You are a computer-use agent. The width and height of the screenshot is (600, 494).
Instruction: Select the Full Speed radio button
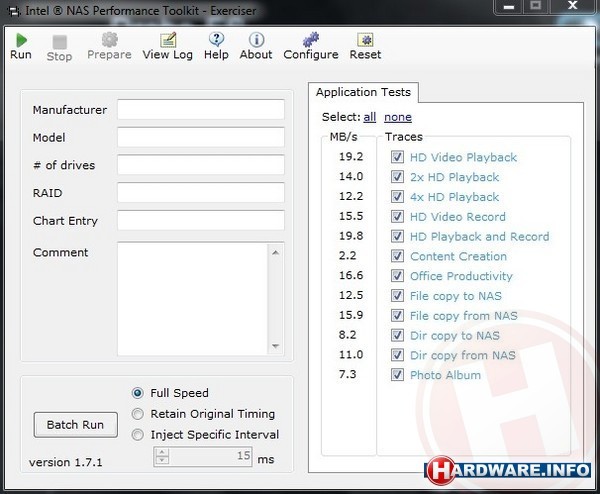pyautogui.click(x=137, y=393)
